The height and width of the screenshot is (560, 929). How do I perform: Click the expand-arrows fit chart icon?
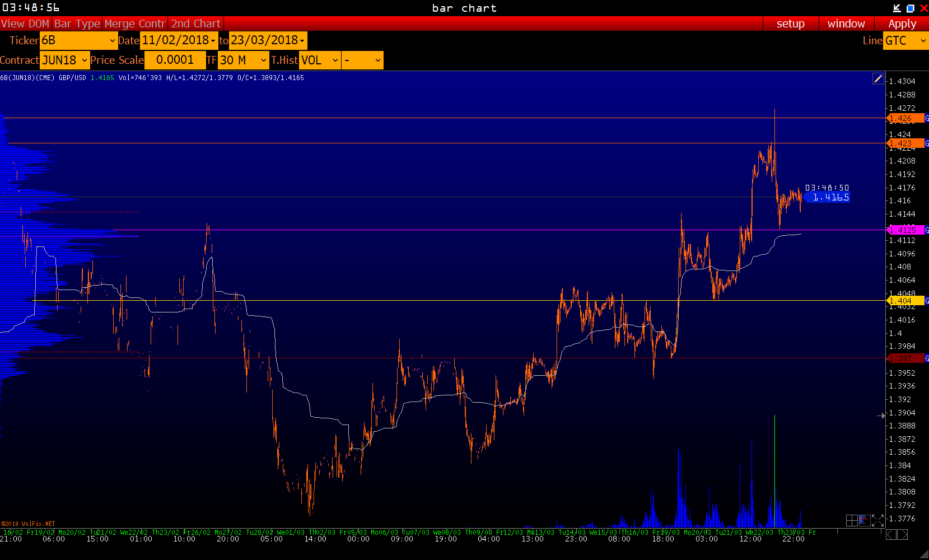tap(877, 520)
